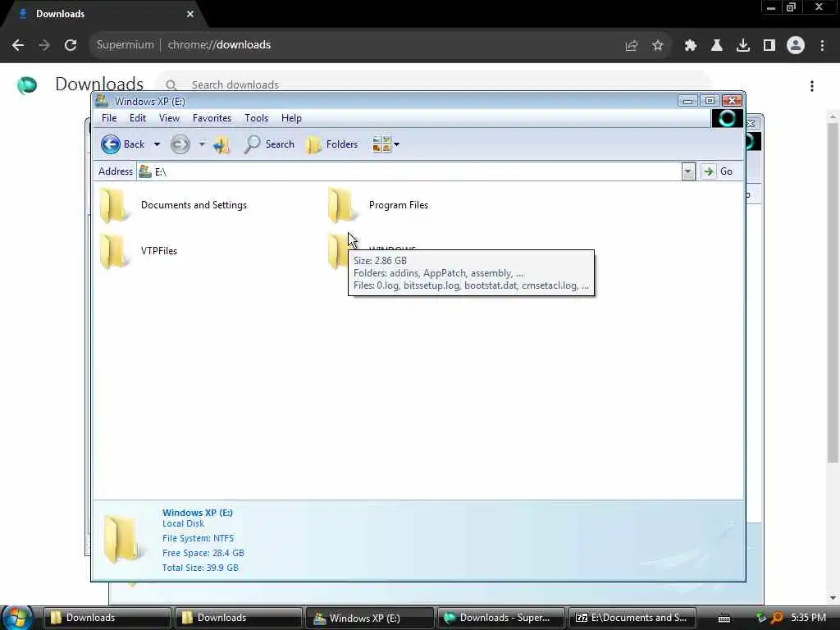Expand the Views dropdown arrow

point(397,144)
